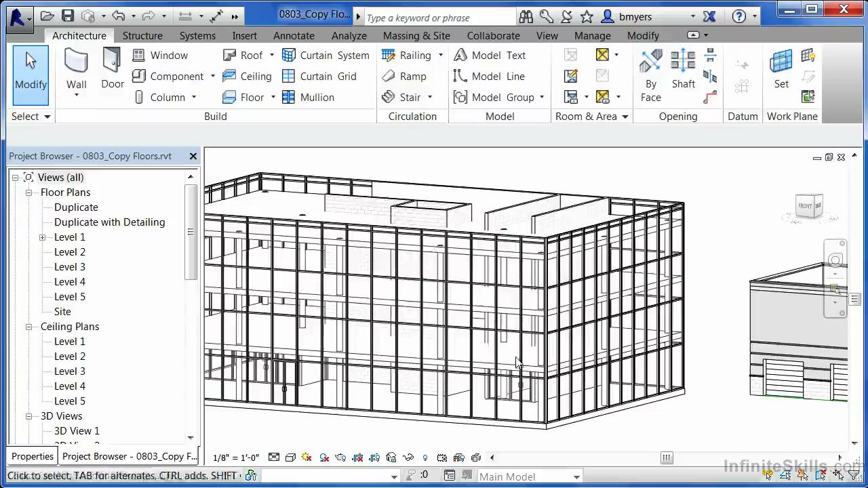Toggle the Visual Style control

[x=290, y=457]
